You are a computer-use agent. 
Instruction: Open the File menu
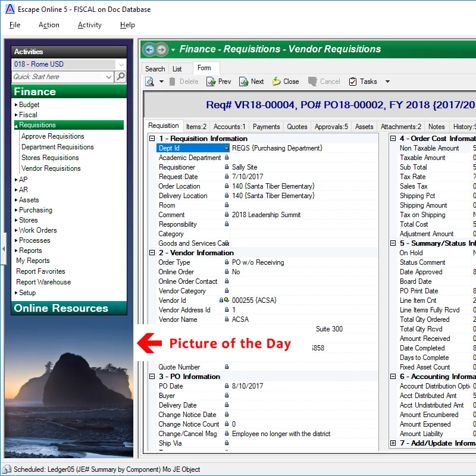pos(15,25)
